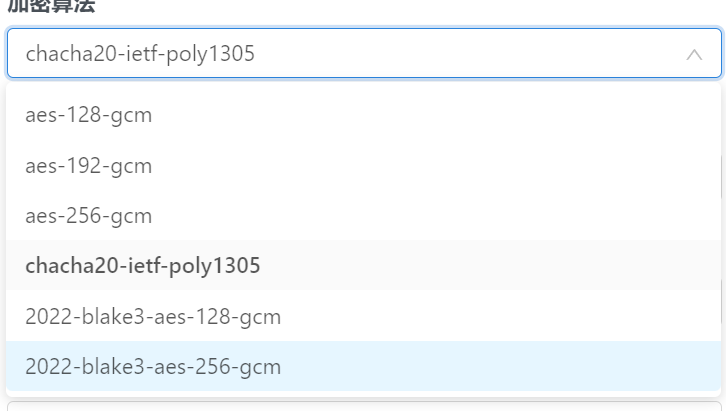Set the cipher to 192-bit AES GCM
726x411 pixels.
coord(363,165)
